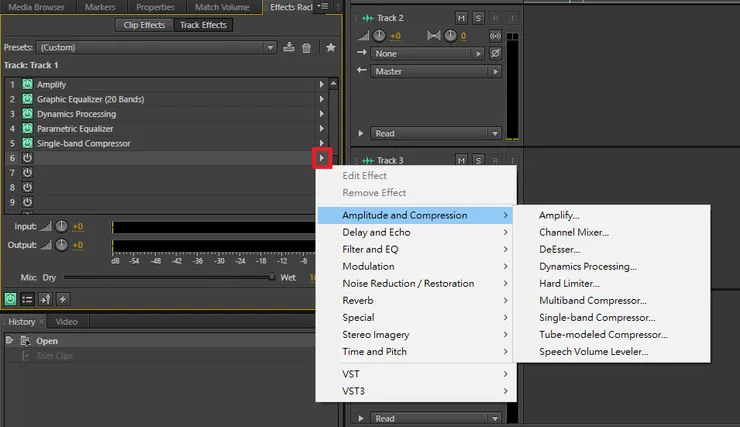Mute Track 2 with the M button
The image size is (740, 427).
click(460, 18)
